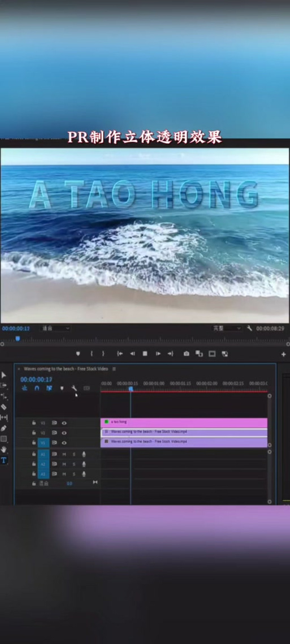Image resolution: width=290 pixels, height=644 pixels.
Task: Lock video track V3
Action: click(x=34, y=423)
